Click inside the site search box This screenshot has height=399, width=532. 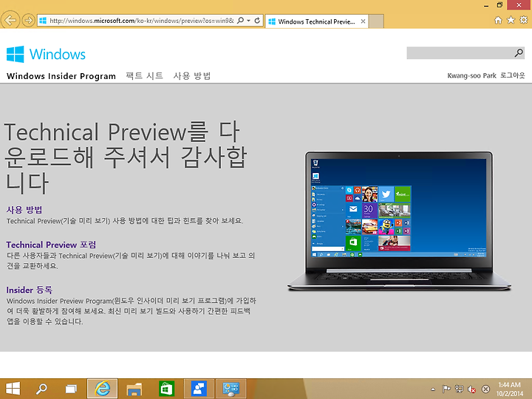460,53
